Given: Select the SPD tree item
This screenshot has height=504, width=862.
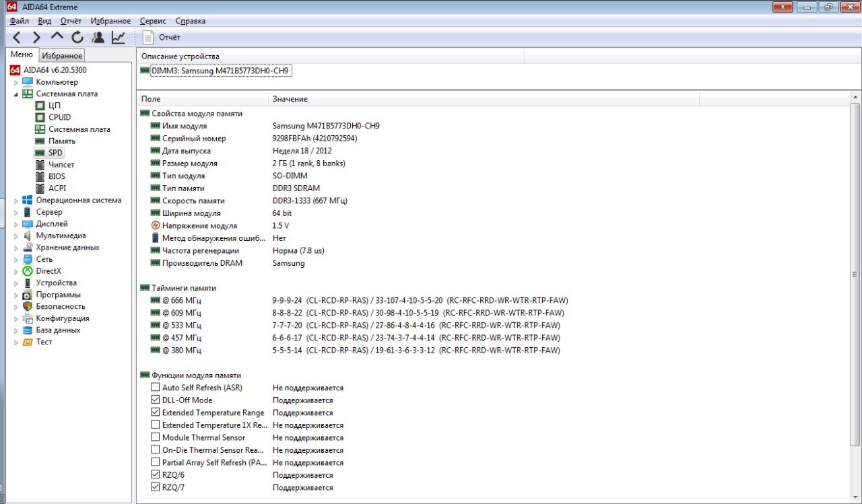Looking at the screenshot, I should (x=55, y=153).
